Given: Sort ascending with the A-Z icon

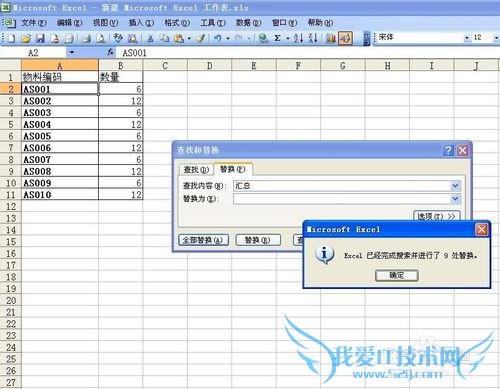Looking at the screenshot, I should click(x=298, y=38).
